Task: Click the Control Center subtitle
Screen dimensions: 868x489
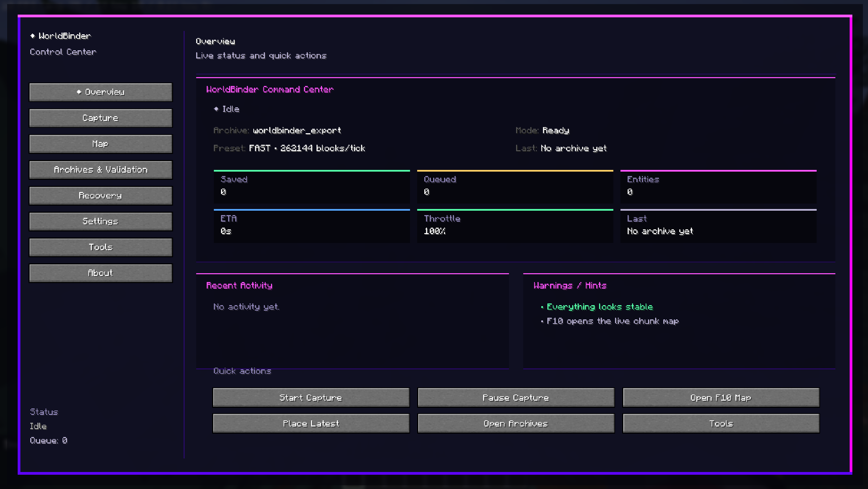Action: point(63,52)
